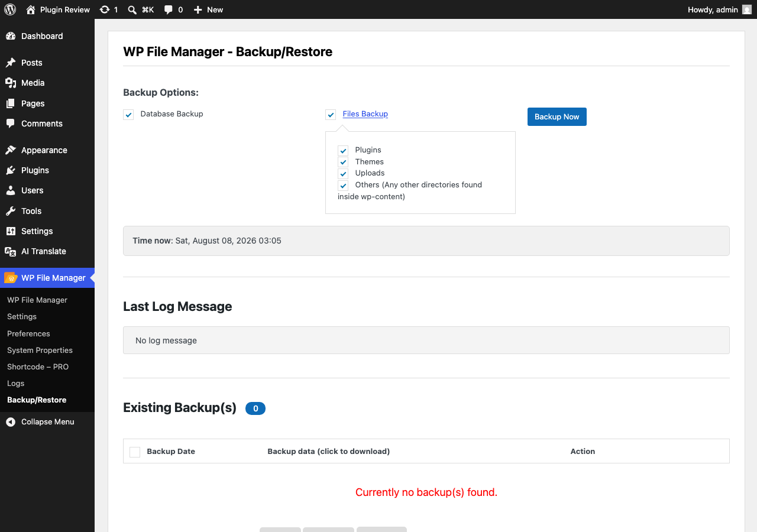This screenshot has width=757, height=532.
Task: Open the Logs submenu item
Action: click(x=16, y=383)
